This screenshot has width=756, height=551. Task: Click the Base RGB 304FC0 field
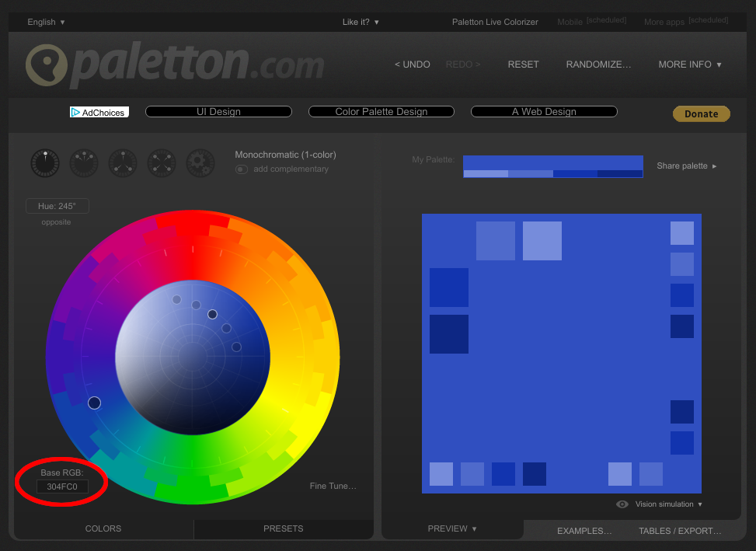[62, 487]
